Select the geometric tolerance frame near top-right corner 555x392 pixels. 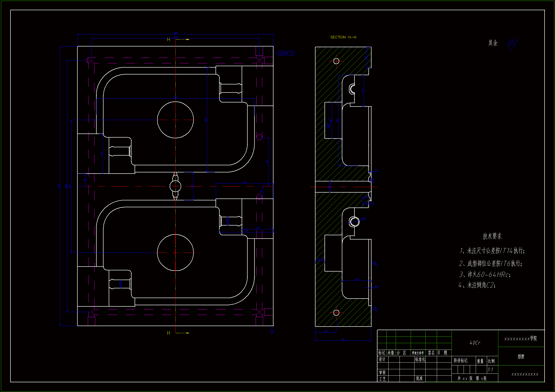click(x=286, y=53)
